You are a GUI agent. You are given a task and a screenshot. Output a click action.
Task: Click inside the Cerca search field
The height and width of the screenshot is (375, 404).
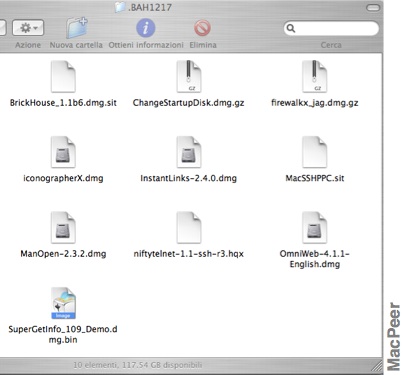coord(331,28)
